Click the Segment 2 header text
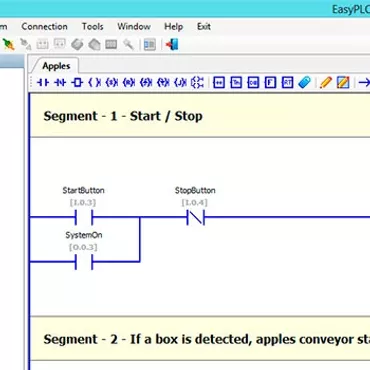Screen dimensions: 370x370 coord(207,339)
